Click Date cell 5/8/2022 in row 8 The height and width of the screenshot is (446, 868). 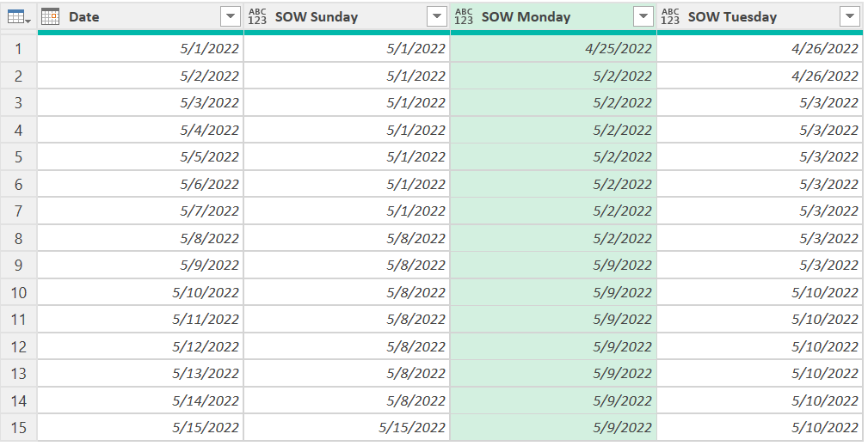tap(140, 238)
